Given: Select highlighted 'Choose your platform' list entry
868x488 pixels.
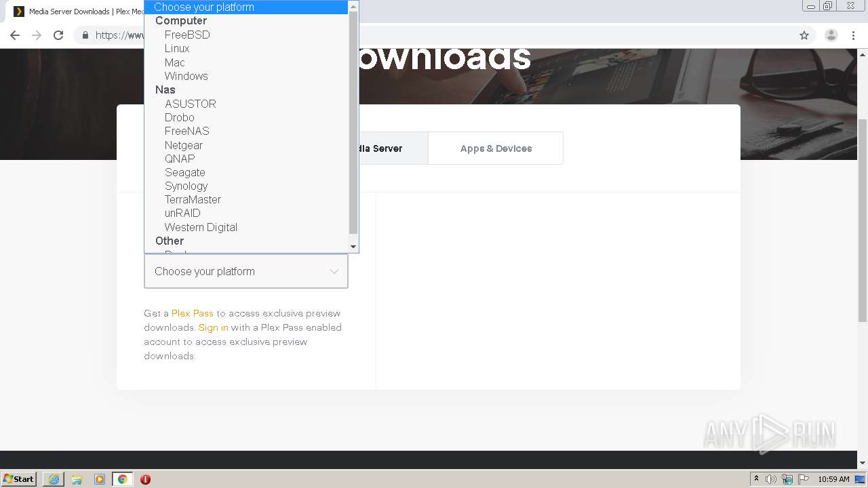Looking at the screenshot, I should (246, 7).
